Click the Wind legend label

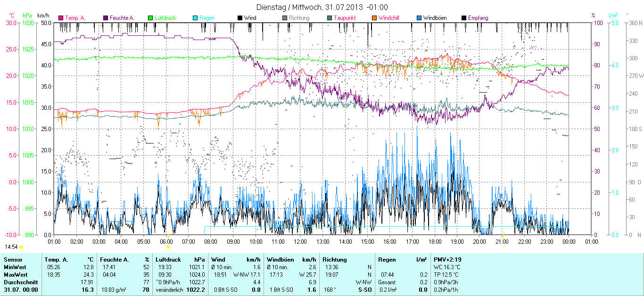250,18
